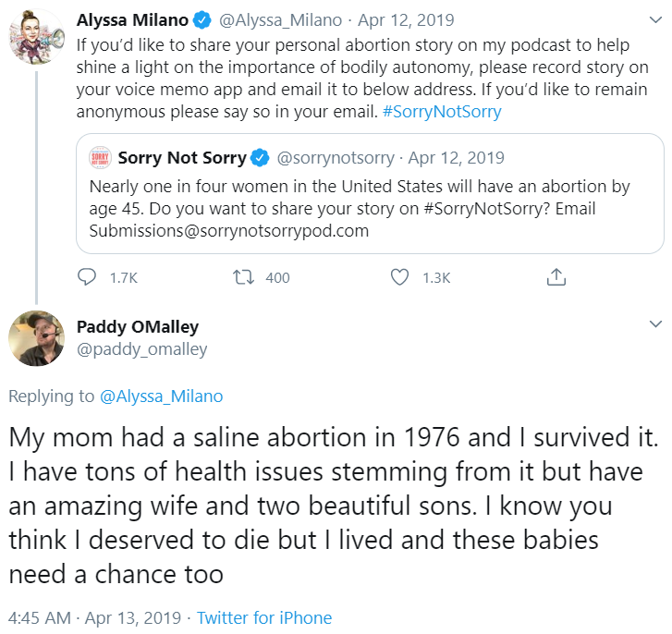672x634 pixels.
Task: Click Alyssa Milano's verified badge
Action: 203,20
